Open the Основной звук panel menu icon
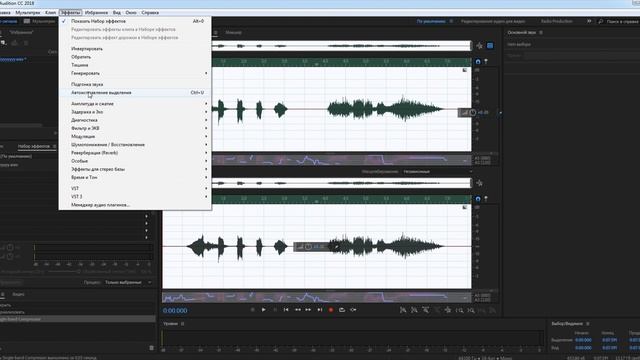 click(x=541, y=32)
